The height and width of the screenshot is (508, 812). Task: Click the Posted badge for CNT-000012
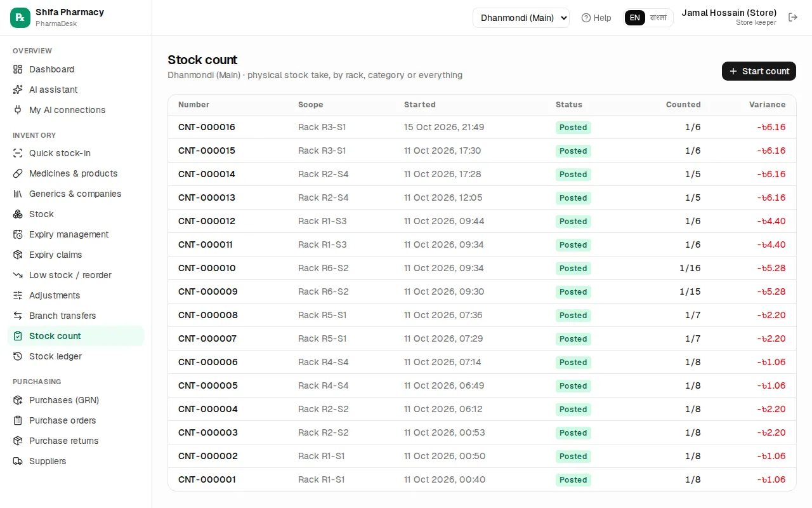[x=573, y=221]
